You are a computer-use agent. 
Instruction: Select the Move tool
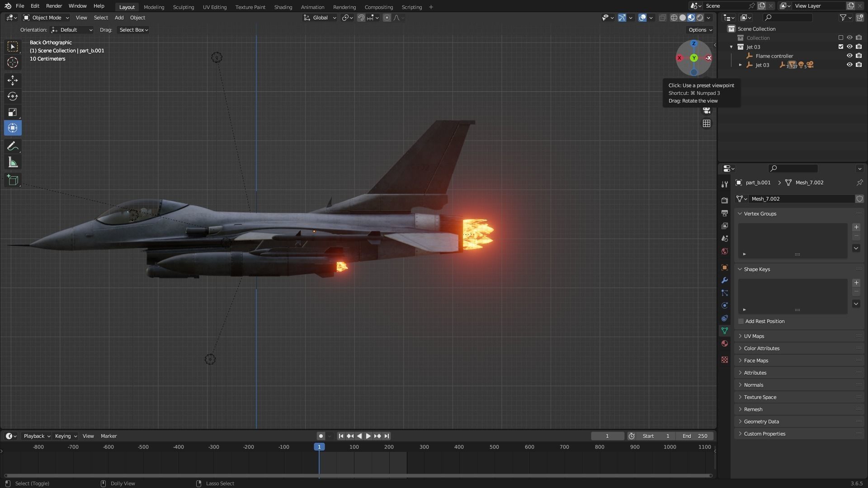click(13, 80)
